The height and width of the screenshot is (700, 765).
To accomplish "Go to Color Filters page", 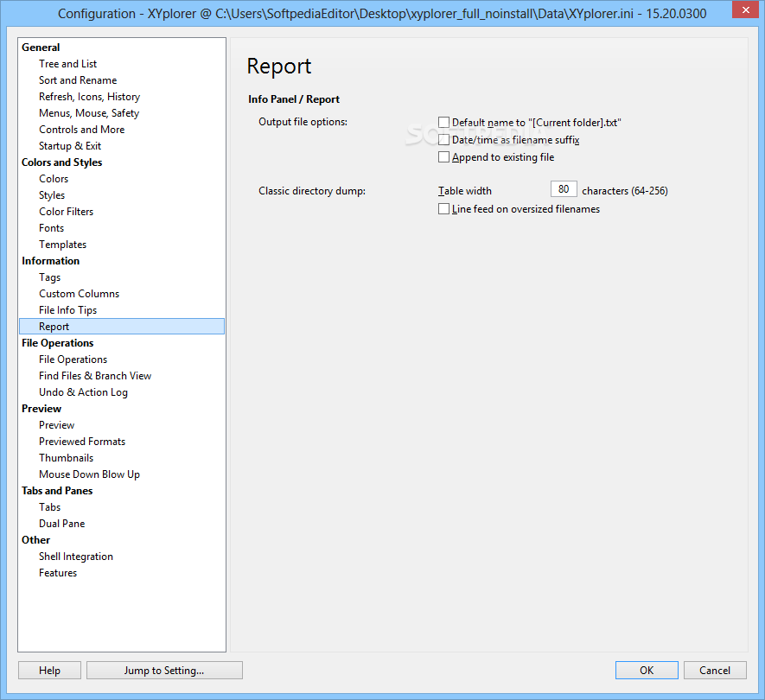I will tap(67, 212).
